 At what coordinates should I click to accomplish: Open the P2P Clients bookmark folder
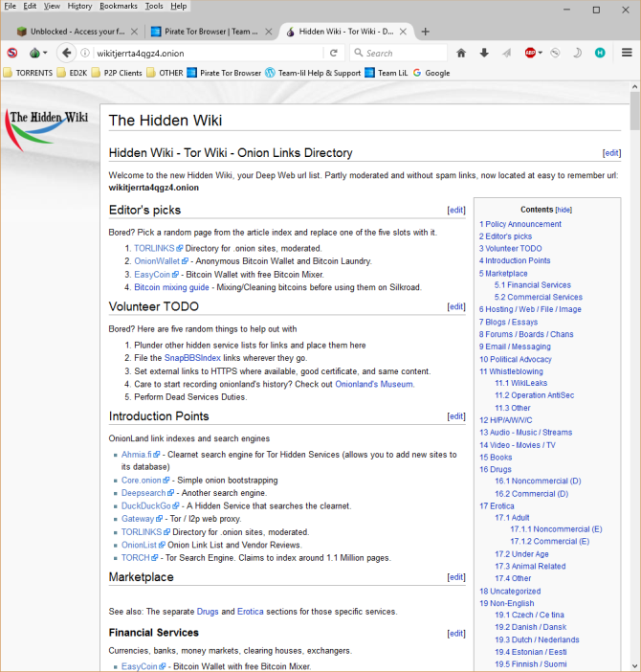click(117, 73)
